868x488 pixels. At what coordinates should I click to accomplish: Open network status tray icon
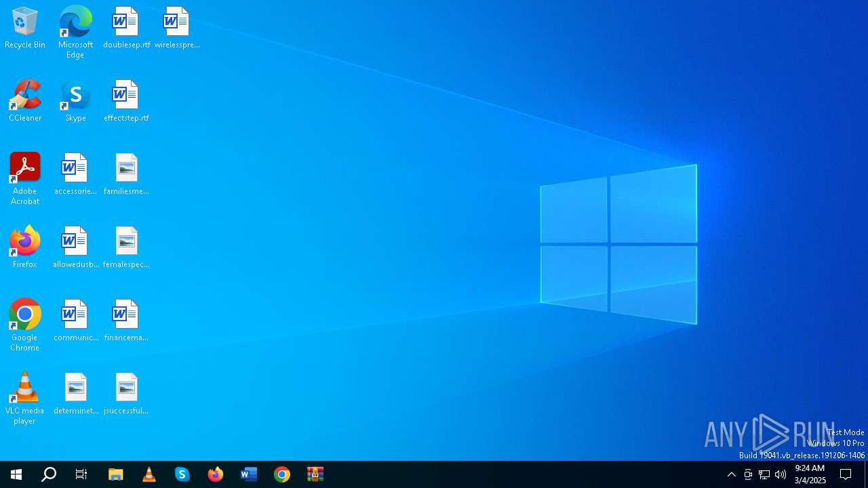(764, 474)
